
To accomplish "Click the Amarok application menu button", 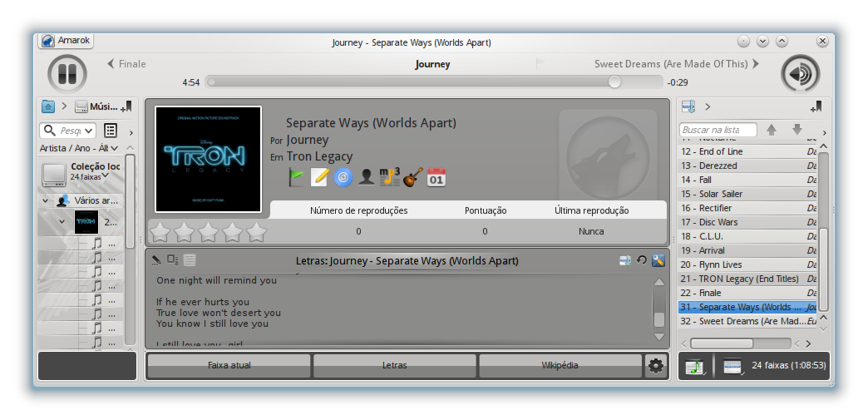I will click(66, 41).
